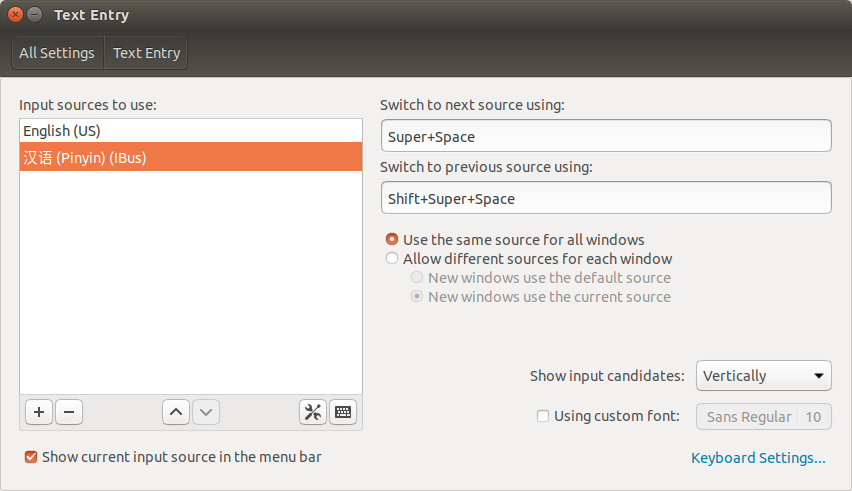The height and width of the screenshot is (491, 852).
Task: Add a new input source with plus button
Action: tap(39, 412)
